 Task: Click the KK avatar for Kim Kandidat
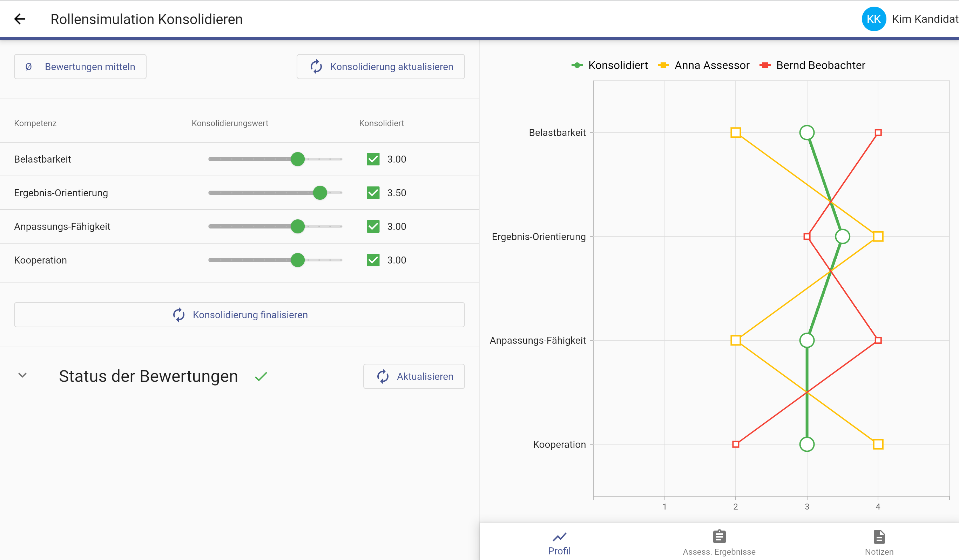[873, 19]
